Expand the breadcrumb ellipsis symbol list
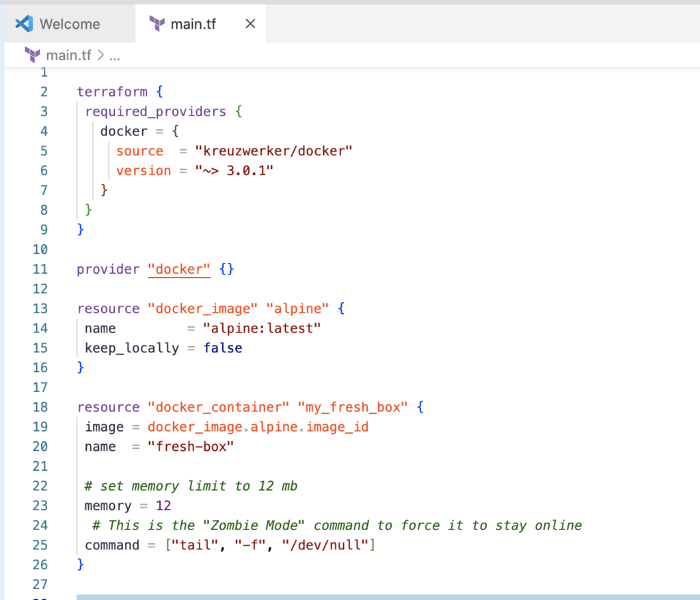Image resolution: width=700 pixels, height=600 pixels. pos(115,55)
